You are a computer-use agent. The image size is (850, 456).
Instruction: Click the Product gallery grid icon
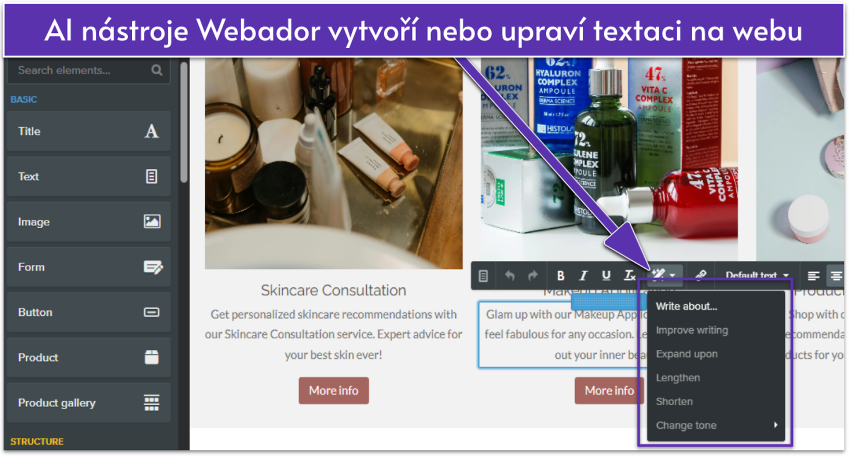click(x=152, y=402)
